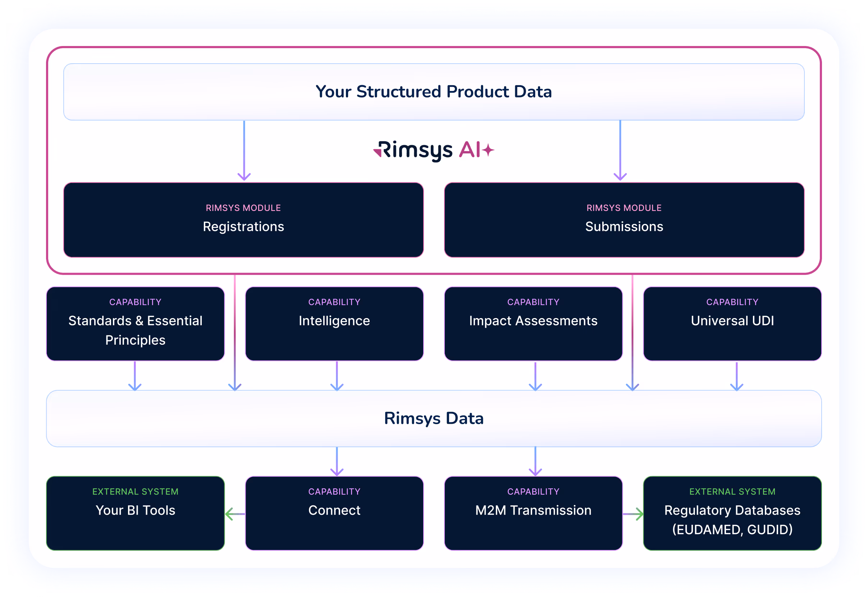Click the CAPABILITY label above Connect

[334, 492]
